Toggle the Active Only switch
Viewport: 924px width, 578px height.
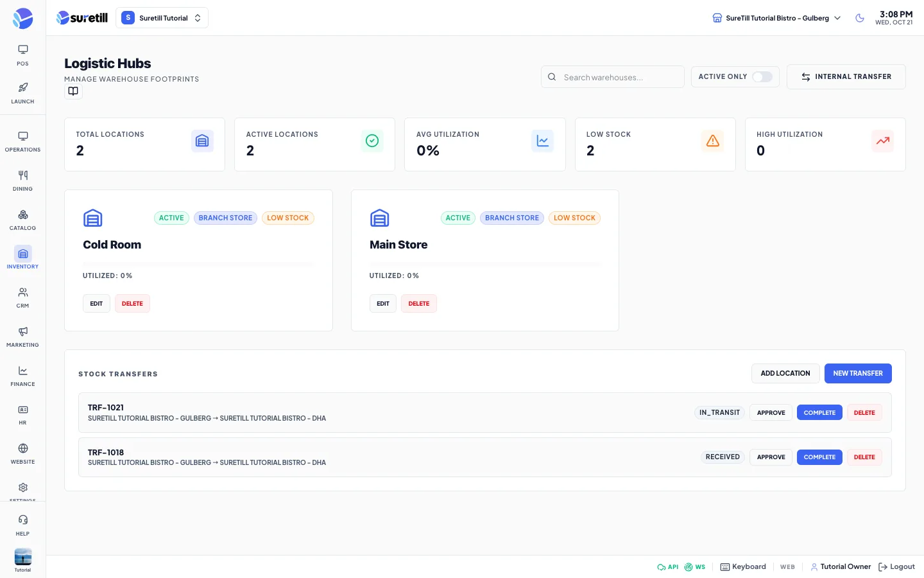pyautogui.click(x=762, y=77)
